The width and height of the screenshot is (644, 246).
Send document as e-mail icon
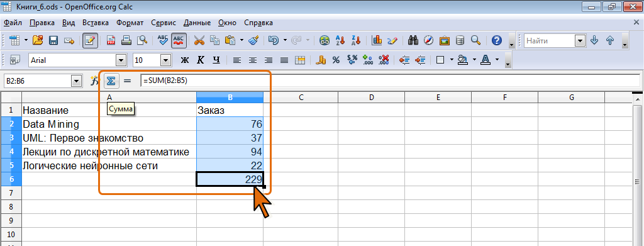pos(69,40)
